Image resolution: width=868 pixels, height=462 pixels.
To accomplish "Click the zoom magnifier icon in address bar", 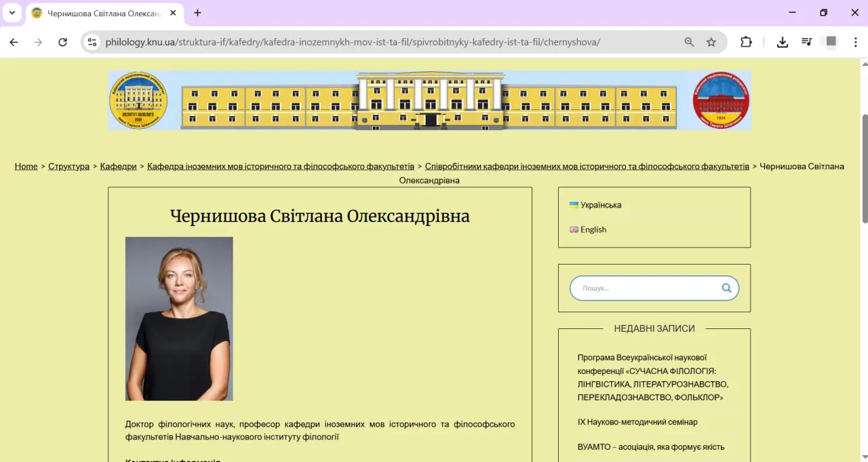I will click(x=689, y=42).
